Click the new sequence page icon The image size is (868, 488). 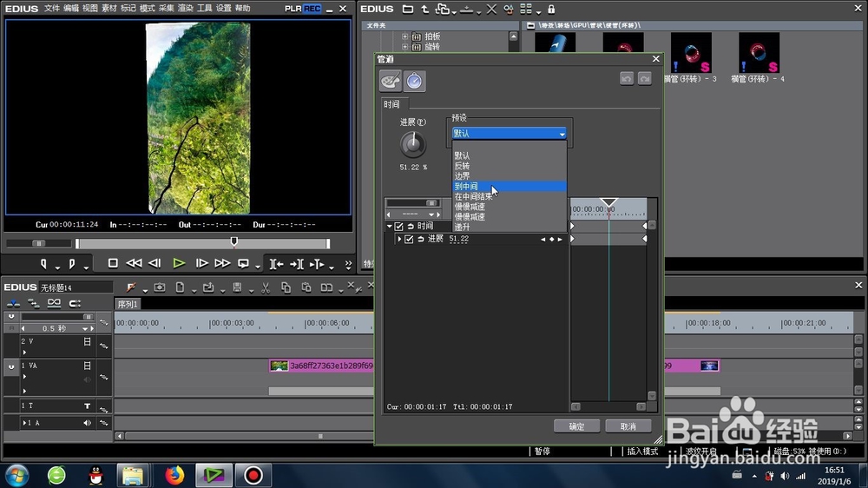tap(180, 287)
